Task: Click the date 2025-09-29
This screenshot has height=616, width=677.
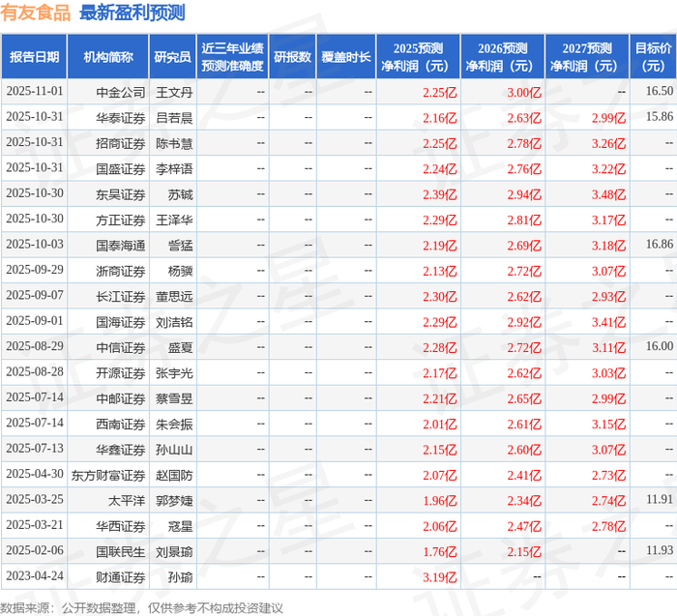Action: click(x=35, y=270)
